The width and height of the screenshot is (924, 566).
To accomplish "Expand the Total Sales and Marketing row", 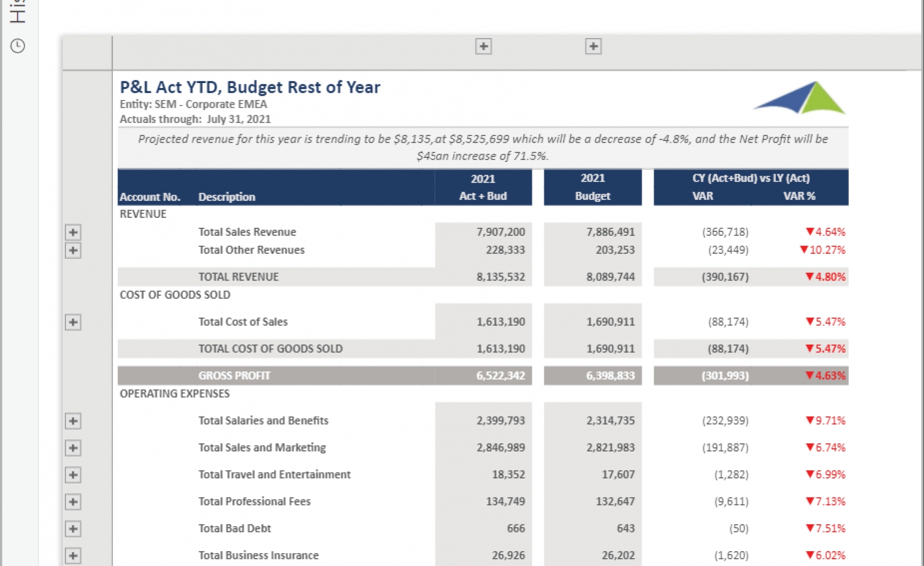I will (x=73, y=448).
